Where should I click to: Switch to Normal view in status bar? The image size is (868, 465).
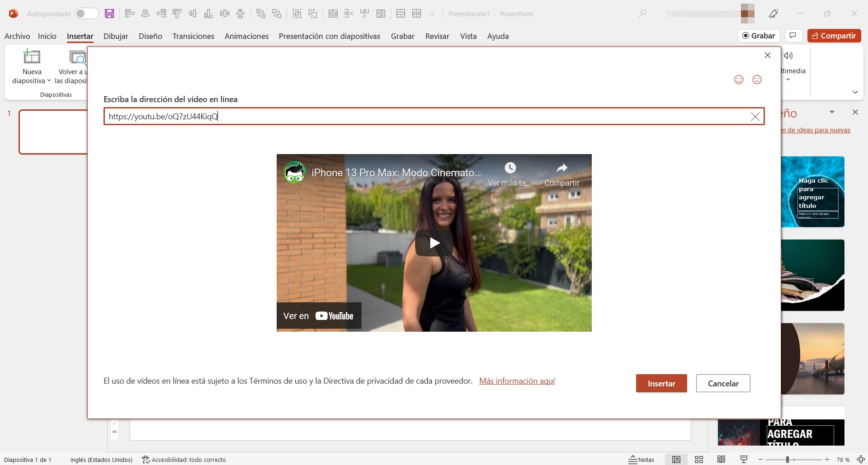(x=676, y=460)
